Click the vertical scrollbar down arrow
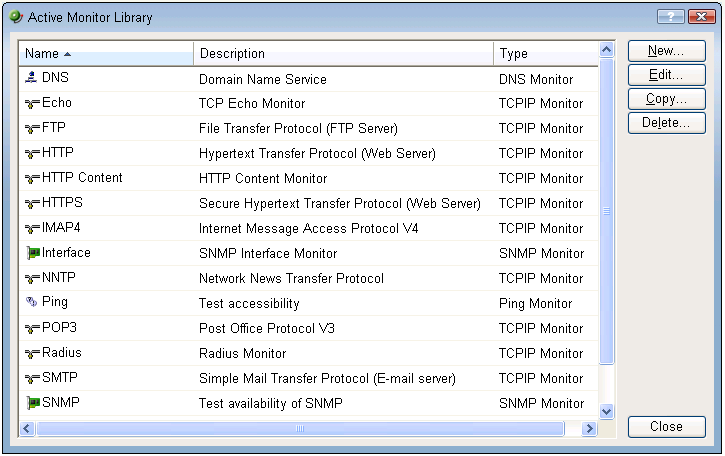725x456 pixels. pos(607,411)
